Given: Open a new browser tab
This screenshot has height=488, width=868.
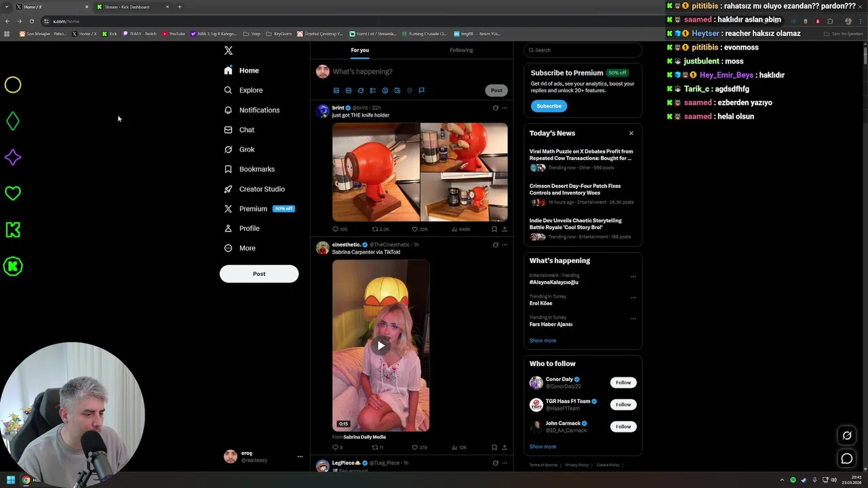Looking at the screenshot, I should click(180, 7).
